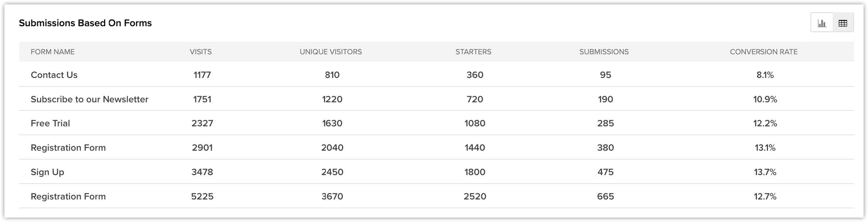Click the Unique Visitors column header
This screenshot has width=868, height=222.
331,52
